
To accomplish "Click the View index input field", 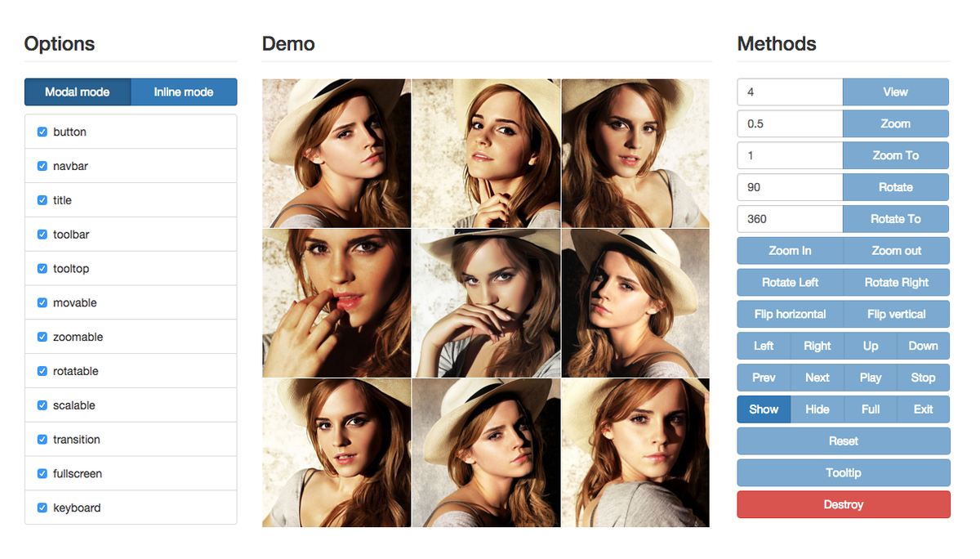I will point(790,92).
